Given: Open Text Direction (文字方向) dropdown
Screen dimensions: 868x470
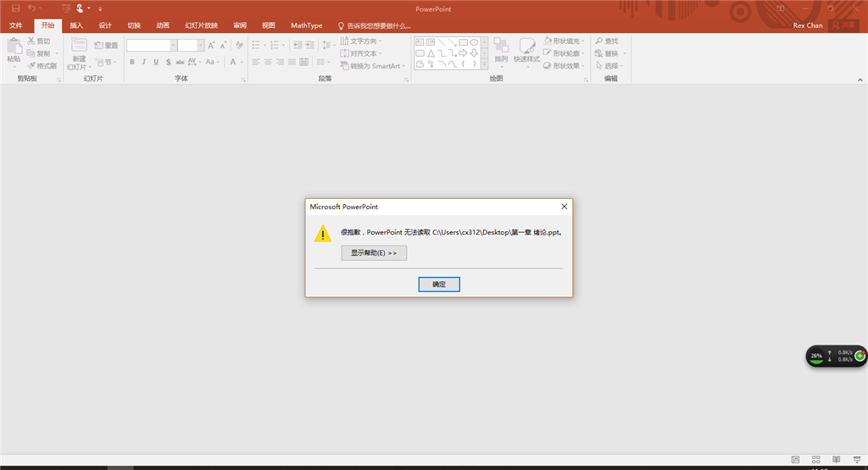Looking at the screenshot, I should coord(361,41).
